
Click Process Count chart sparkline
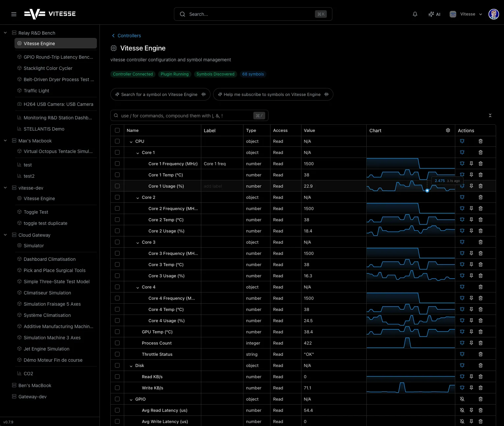410,343
